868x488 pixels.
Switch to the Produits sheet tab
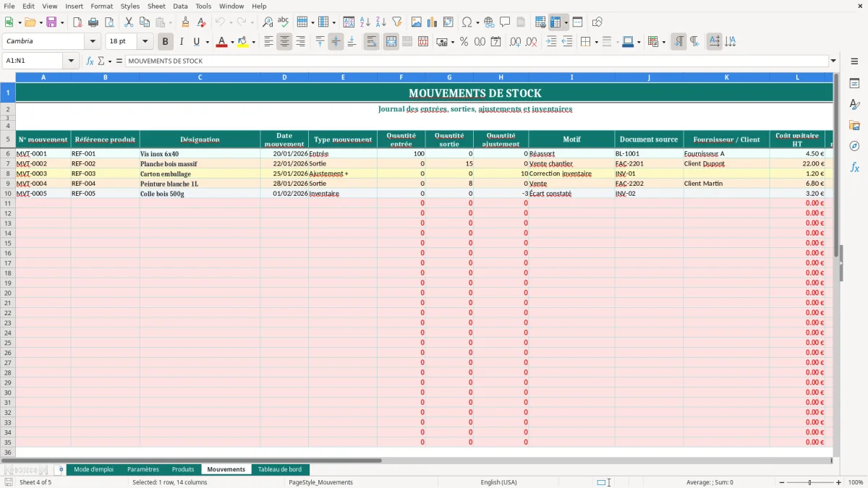coord(183,469)
